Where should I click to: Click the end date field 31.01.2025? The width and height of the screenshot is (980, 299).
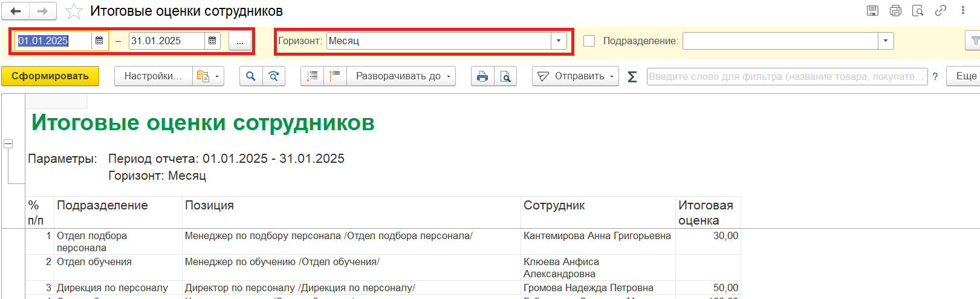click(x=166, y=41)
